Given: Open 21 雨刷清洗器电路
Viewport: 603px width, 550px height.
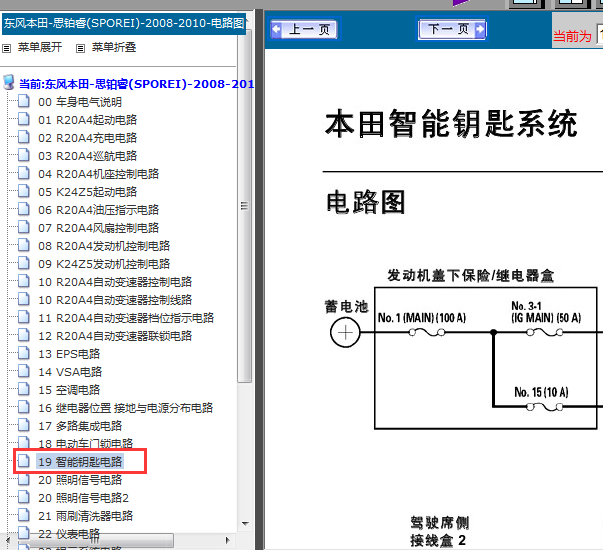Looking at the screenshot, I should [x=85, y=516].
